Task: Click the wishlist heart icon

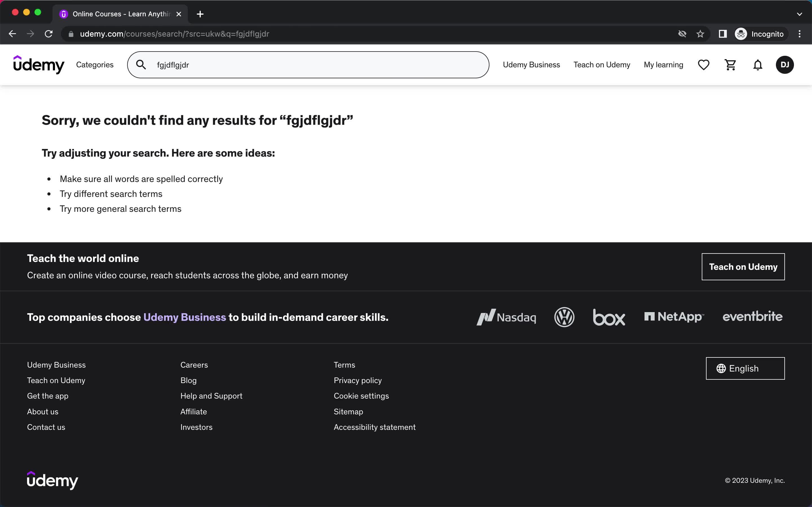Action: (x=703, y=65)
